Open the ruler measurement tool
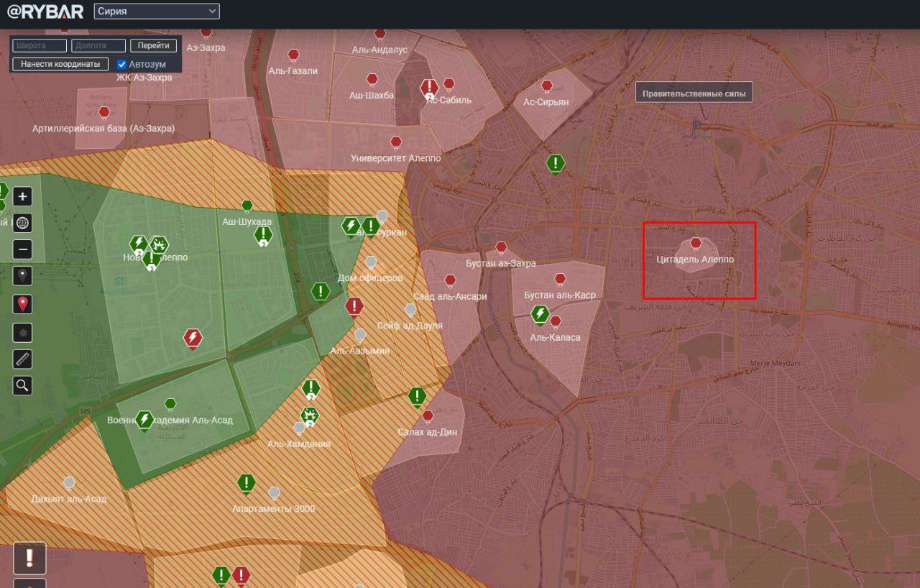Screen dimensions: 920x588 click(x=22, y=359)
